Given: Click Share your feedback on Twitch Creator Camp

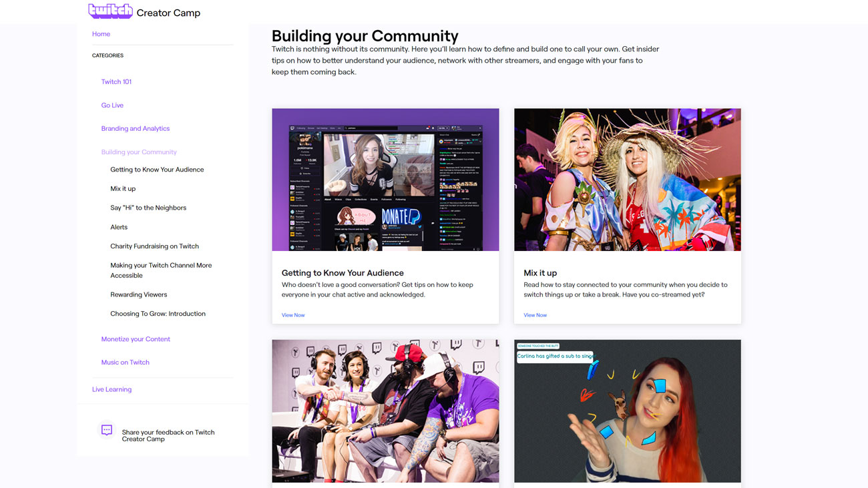Looking at the screenshot, I should 168,435.
